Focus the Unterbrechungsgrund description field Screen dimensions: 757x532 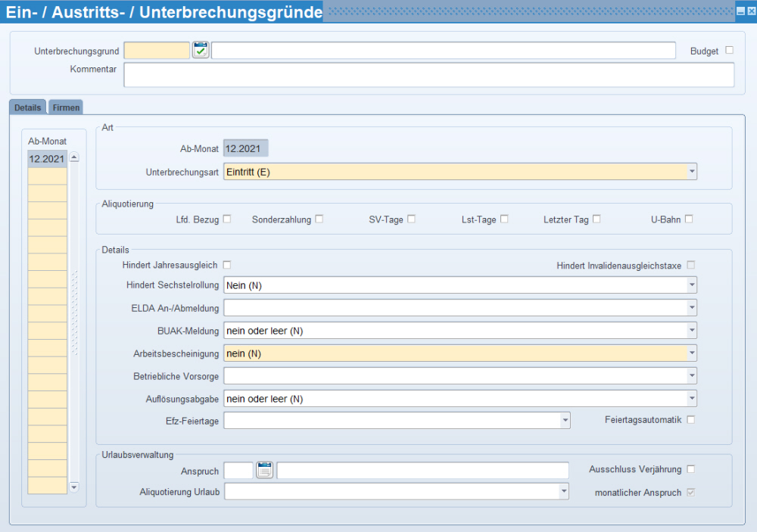[x=443, y=50]
